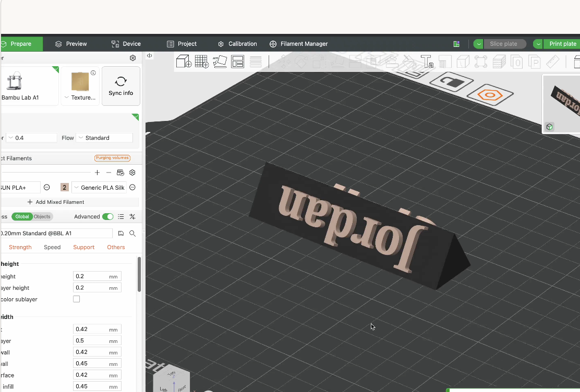Screen dimensions: 580x392
Task: Click the save preset icon
Action: coord(120,234)
